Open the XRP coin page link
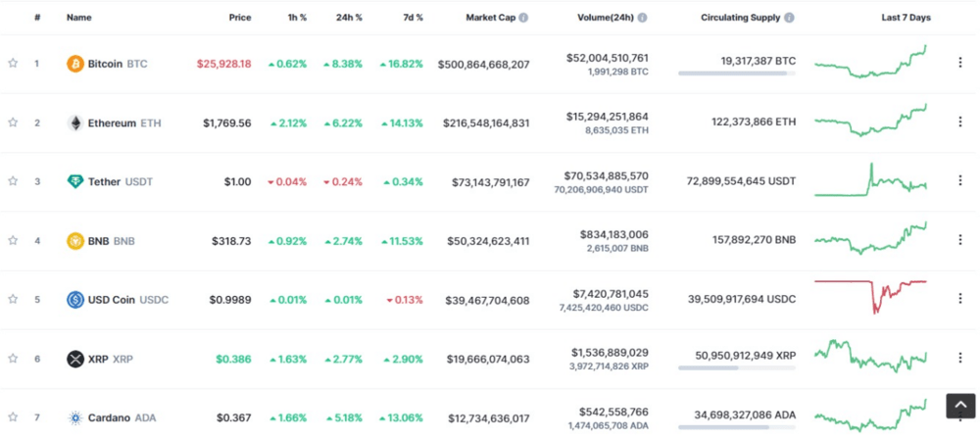 (x=110, y=359)
